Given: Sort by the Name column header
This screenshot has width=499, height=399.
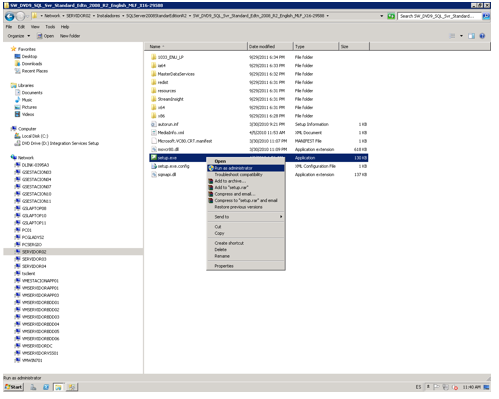Looking at the screenshot, I should click(196, 47).
